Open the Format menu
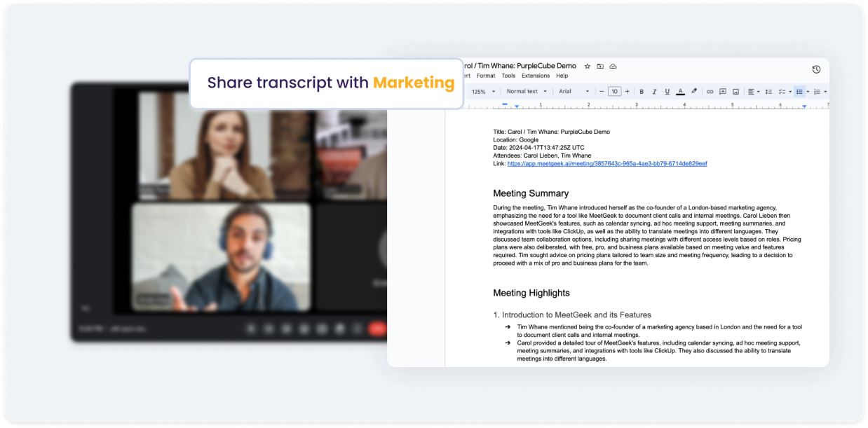 pyautogui.click(x=486, y=76)
